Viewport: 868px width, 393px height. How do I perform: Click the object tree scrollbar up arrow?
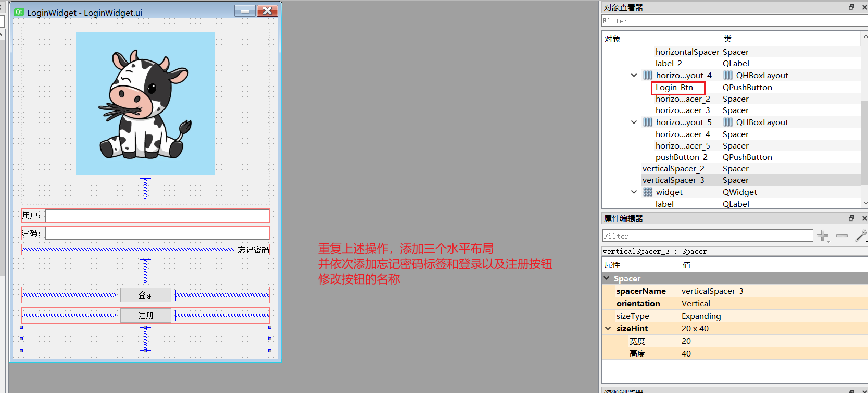pyautogui.click(x=865, y=36)
